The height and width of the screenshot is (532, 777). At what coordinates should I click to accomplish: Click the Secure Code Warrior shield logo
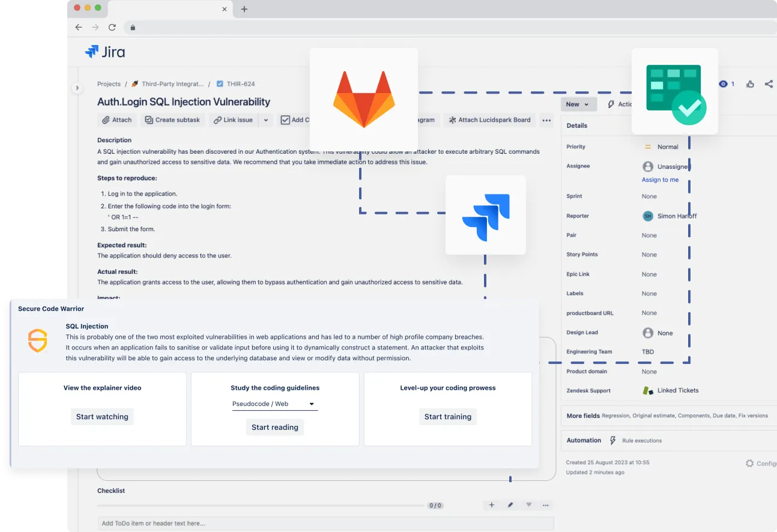[38, 341]
